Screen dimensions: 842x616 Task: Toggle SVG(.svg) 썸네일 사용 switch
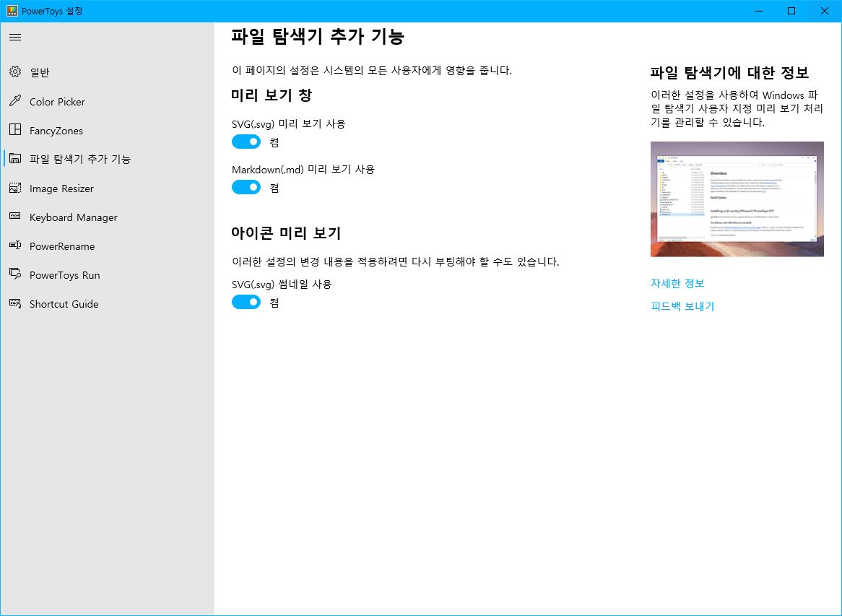246,303
